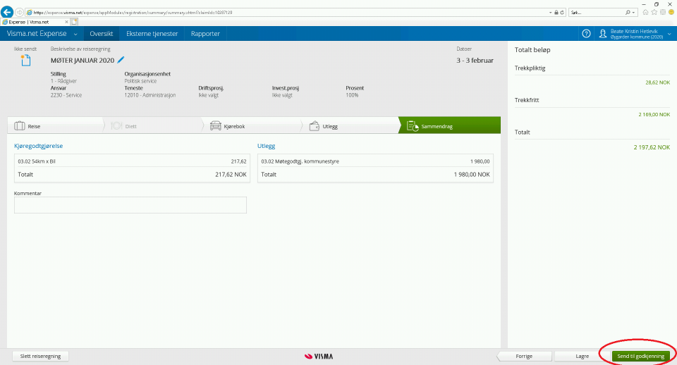Click the browser back arrow button
This screenshot has height=365, width=677.
[7, 12]
